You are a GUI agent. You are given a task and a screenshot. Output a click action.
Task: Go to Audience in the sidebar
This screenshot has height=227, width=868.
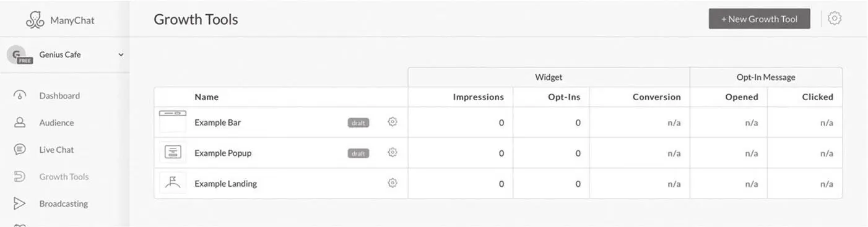[56, 122]
